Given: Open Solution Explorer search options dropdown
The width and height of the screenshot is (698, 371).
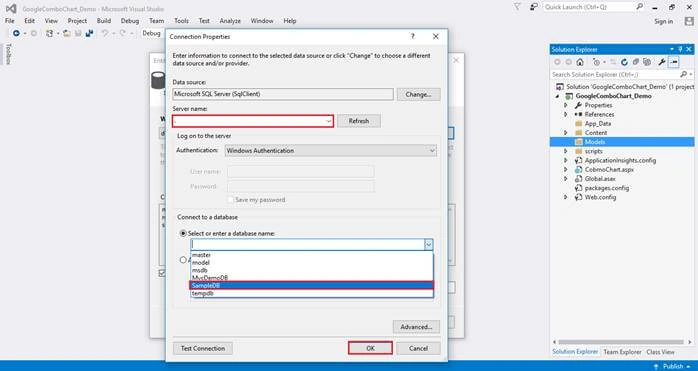Looking at the screenshot, I should point(690,74).
